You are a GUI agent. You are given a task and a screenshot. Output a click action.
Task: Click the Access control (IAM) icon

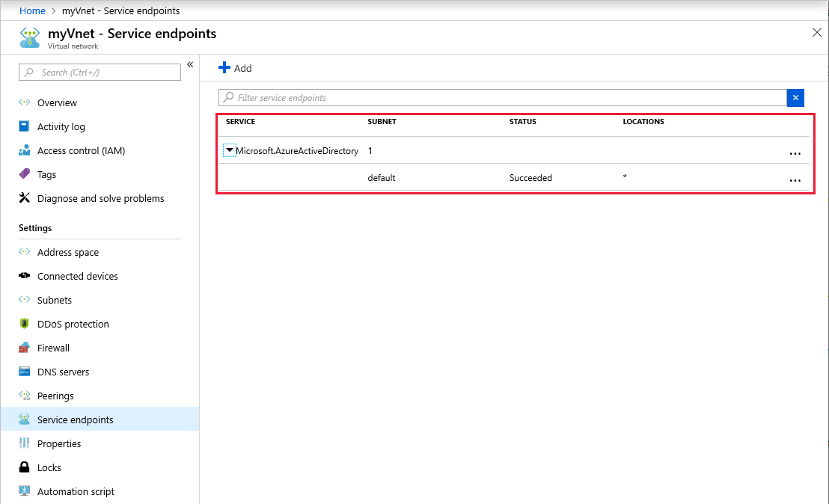pos(24,150)
